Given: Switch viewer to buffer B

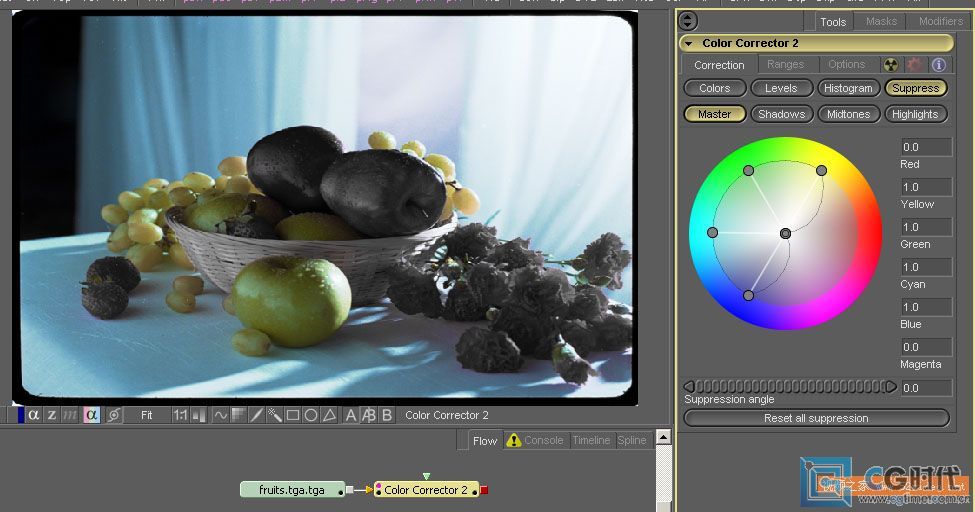Looking at the screenshot, I should 387,415.
